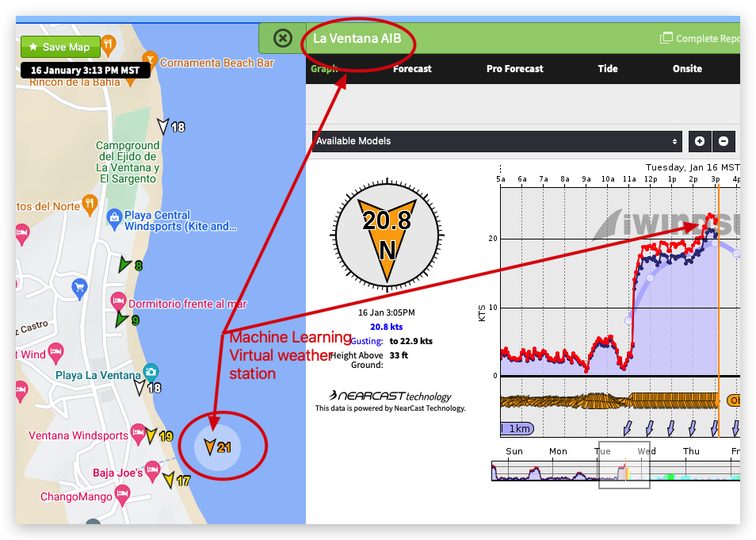Select the wind station marker reading 17
756x540 pixels.
(177, 481)
